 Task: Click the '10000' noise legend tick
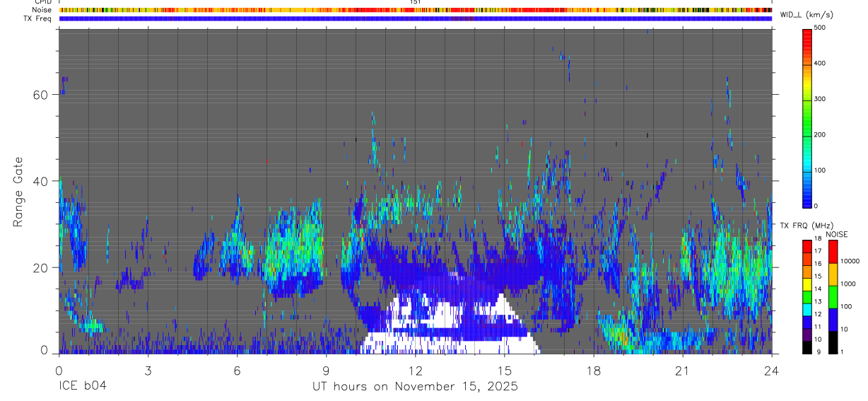[x=850, y=262]
